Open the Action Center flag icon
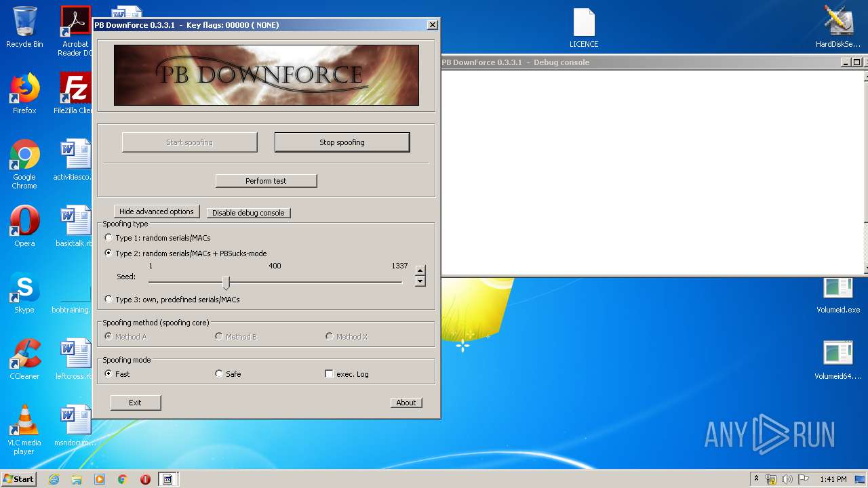868x488 pixels. pos(802,479)
